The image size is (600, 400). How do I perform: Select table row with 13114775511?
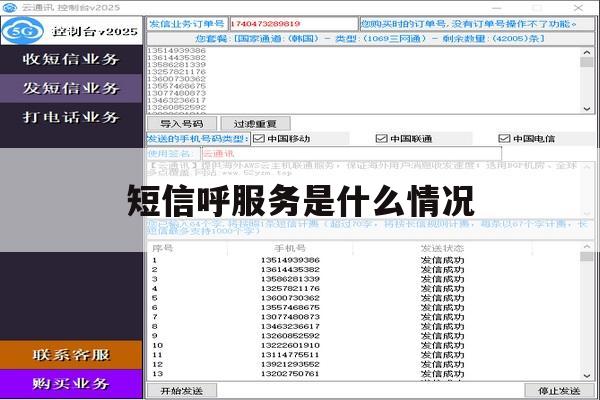pyautogui.click(x=364, y=355)
